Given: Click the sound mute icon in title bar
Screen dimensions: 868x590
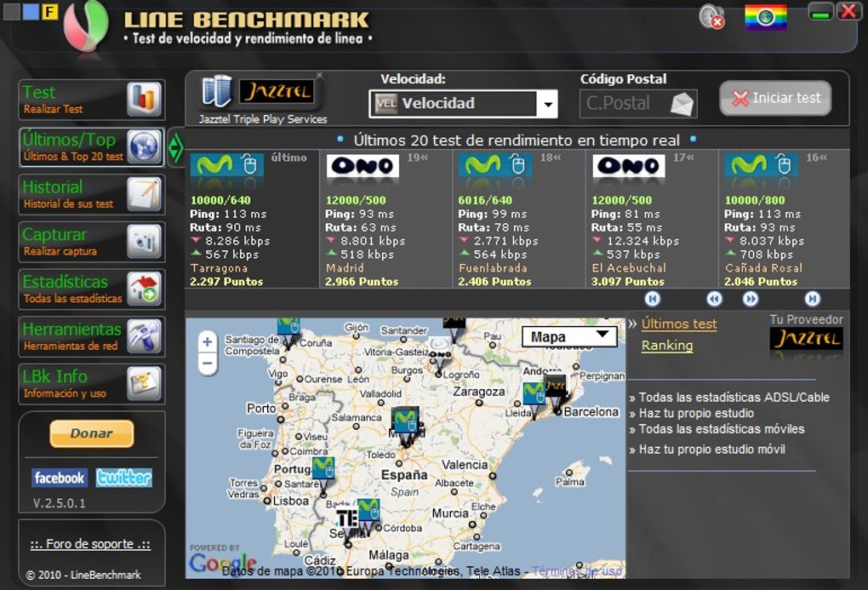Looking at the screenshot, I should click(712, 17).
